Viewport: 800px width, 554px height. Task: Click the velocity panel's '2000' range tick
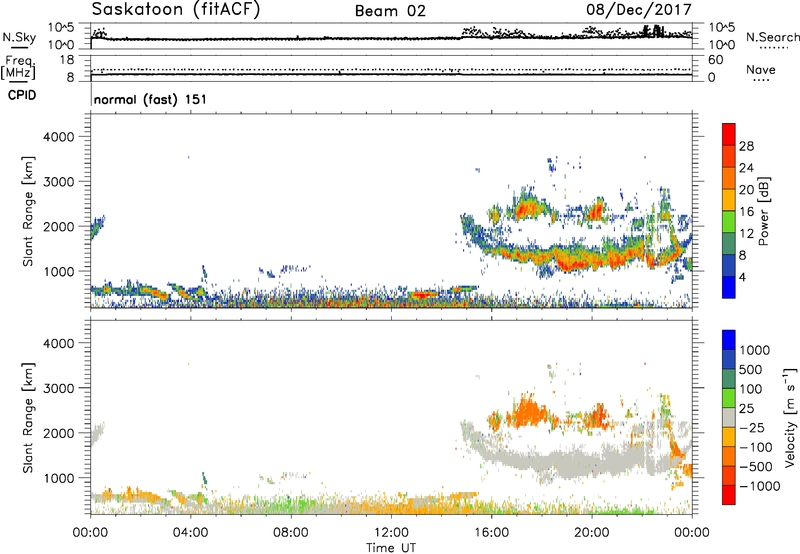(58, 433)
